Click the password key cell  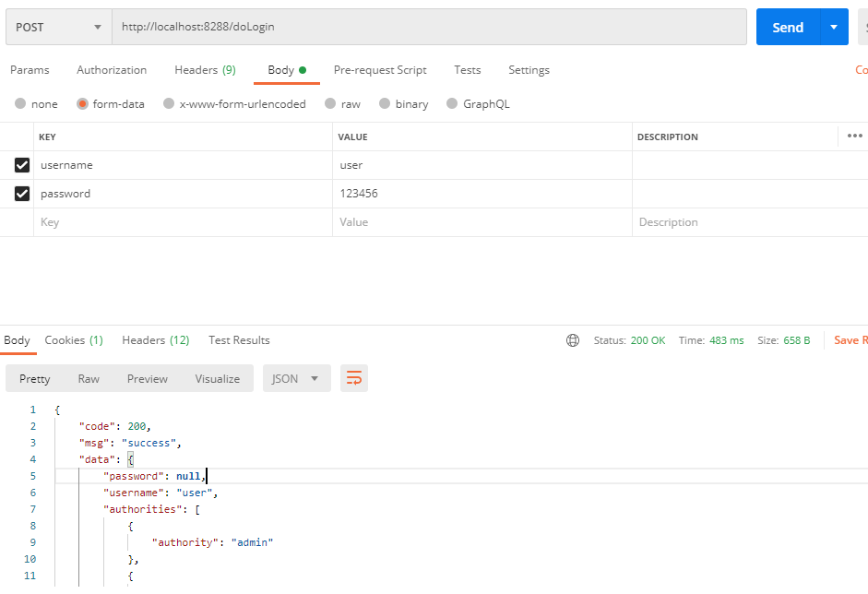tap(184, 194)
